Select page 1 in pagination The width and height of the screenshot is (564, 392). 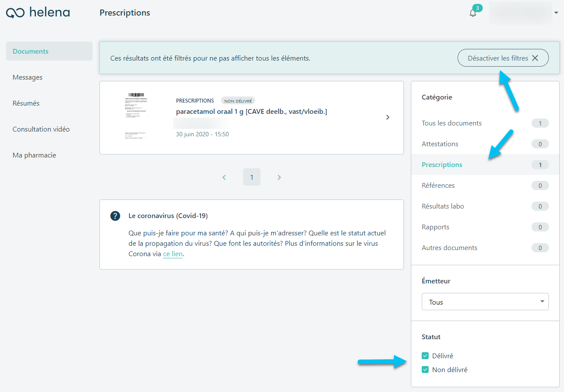pyautogui.click(x=252, y=177)
